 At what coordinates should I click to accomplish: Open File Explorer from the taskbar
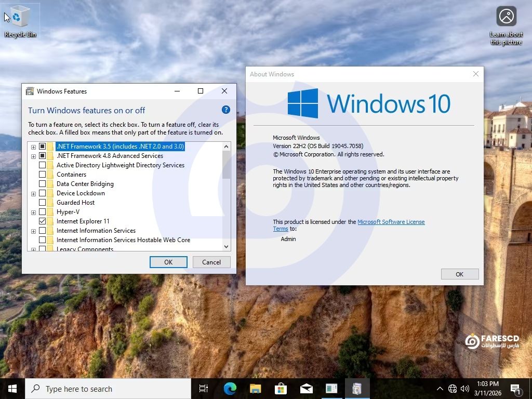pyautogui.click(x=255, y=389)
